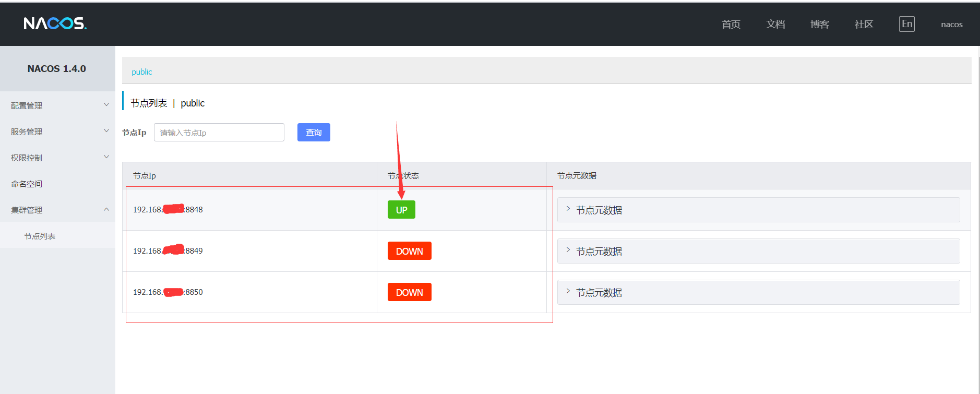
Task: Expand the 权限控制 menu
Action: point(57,157)
